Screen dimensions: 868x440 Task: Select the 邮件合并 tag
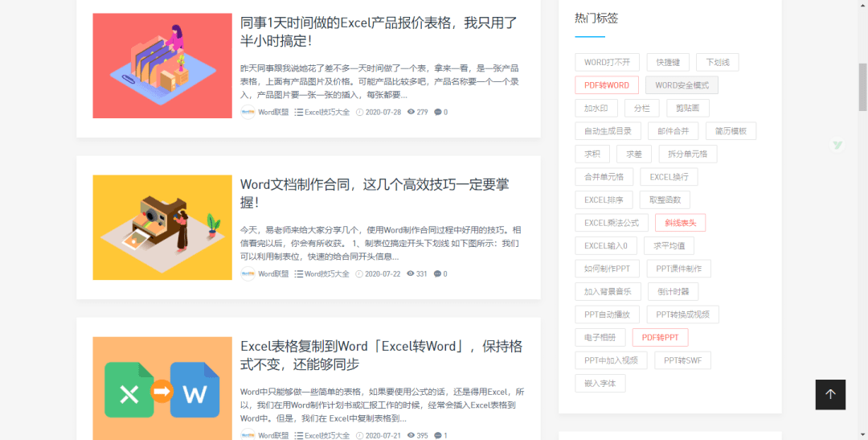pos(674,131)
